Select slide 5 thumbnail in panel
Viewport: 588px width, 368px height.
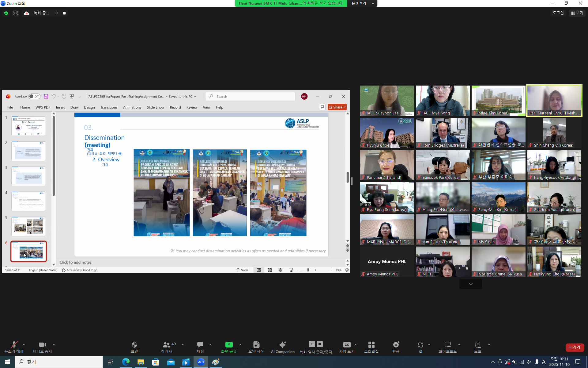(x=28, y=226)
